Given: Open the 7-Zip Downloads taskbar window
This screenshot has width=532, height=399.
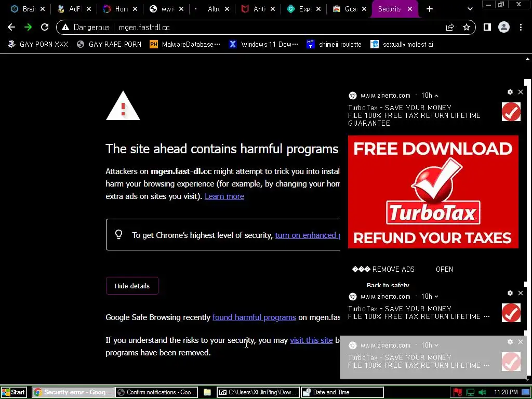Looking at the screenshot, I should click(x=258, y=392).
